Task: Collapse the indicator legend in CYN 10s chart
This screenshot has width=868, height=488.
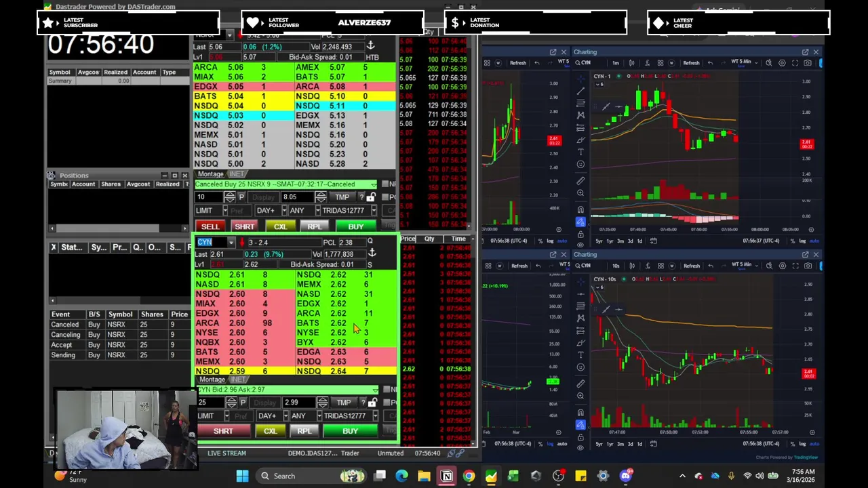Action: [x=601, y=287]
